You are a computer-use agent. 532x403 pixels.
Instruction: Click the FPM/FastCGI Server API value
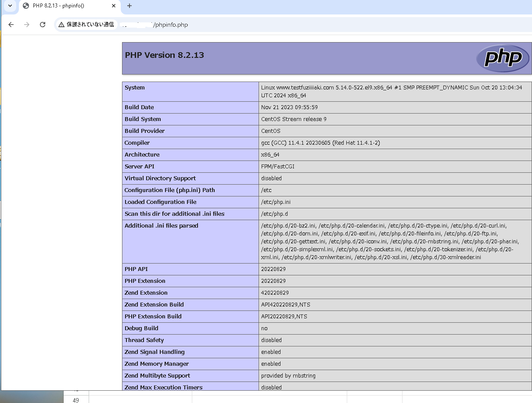coord(277,166)
